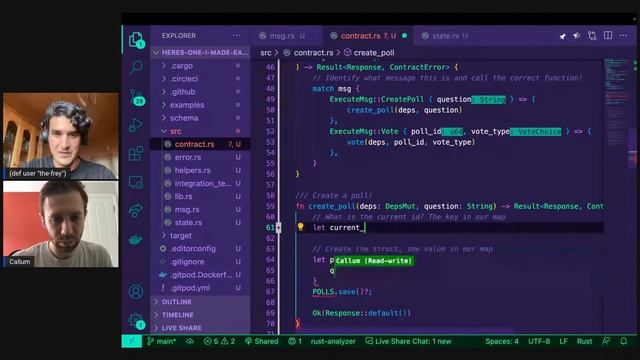Image resolution: width=640 pixels, height=360 pixels.
Task: Click the notifications bell in status bar
Action: point(623,341)
